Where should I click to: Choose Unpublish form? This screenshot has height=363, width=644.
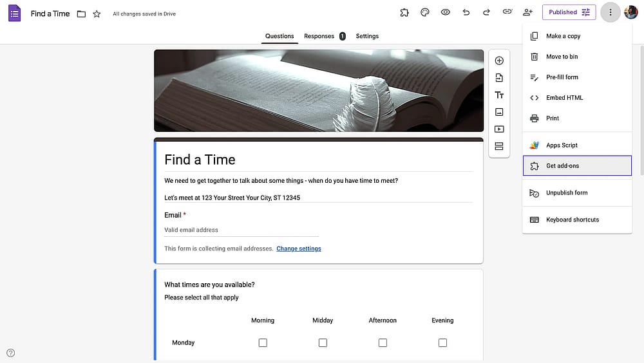577,193
